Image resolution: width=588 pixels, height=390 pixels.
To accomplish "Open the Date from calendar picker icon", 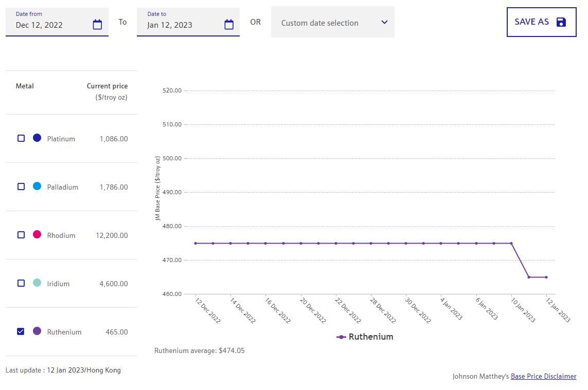I will [x=97, y=25].
